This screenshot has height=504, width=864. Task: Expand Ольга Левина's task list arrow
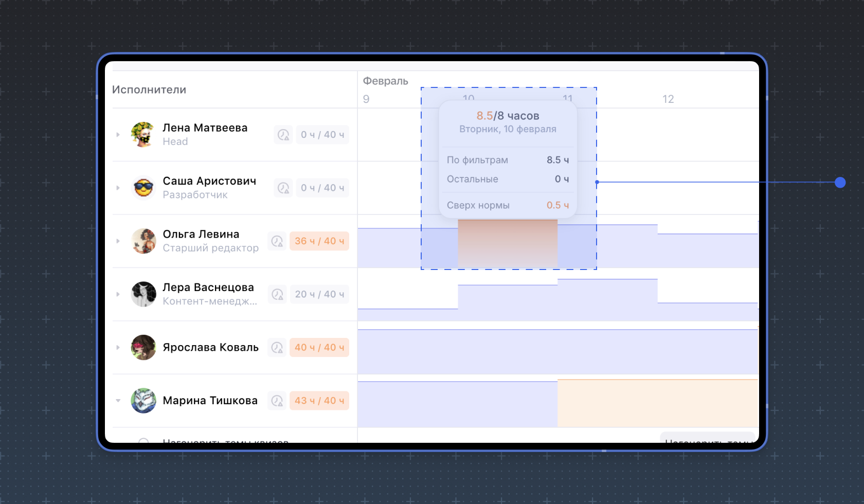point(118,241)
